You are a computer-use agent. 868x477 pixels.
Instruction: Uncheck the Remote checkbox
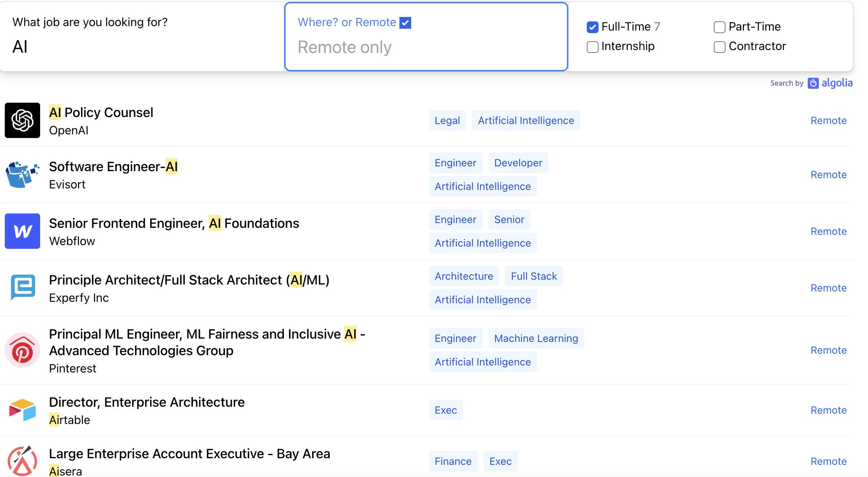(x=405, y=22)
